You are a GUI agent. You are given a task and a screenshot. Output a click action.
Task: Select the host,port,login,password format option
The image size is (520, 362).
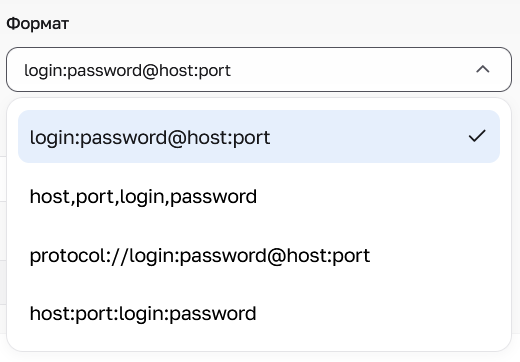259,196
